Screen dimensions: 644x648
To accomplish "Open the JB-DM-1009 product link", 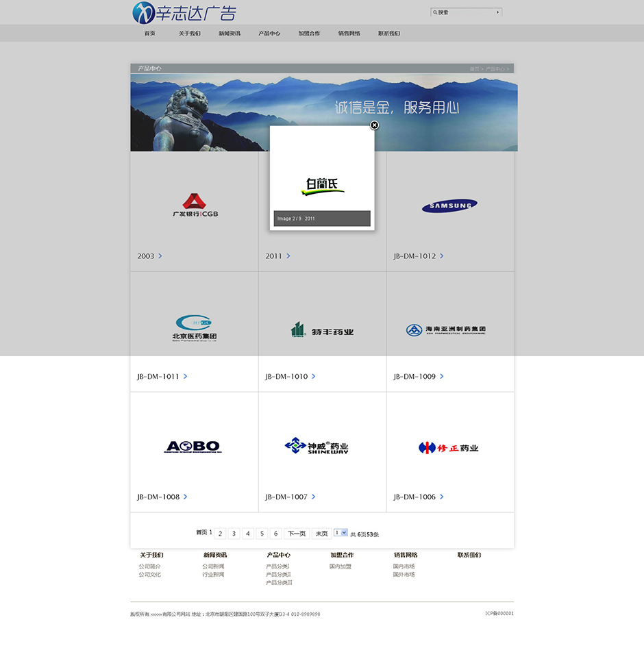I will pos(414,377).
